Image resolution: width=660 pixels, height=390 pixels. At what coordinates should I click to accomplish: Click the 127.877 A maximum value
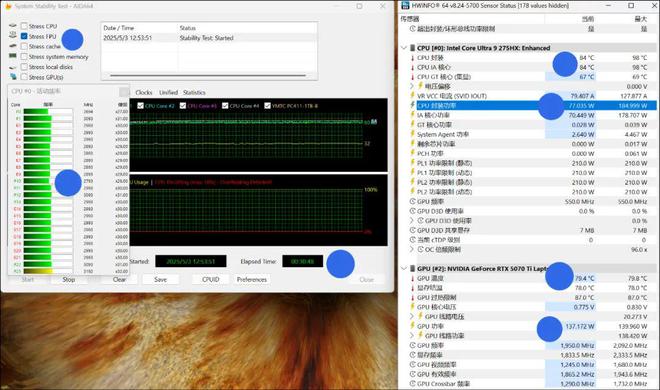[x=633, y=96]
